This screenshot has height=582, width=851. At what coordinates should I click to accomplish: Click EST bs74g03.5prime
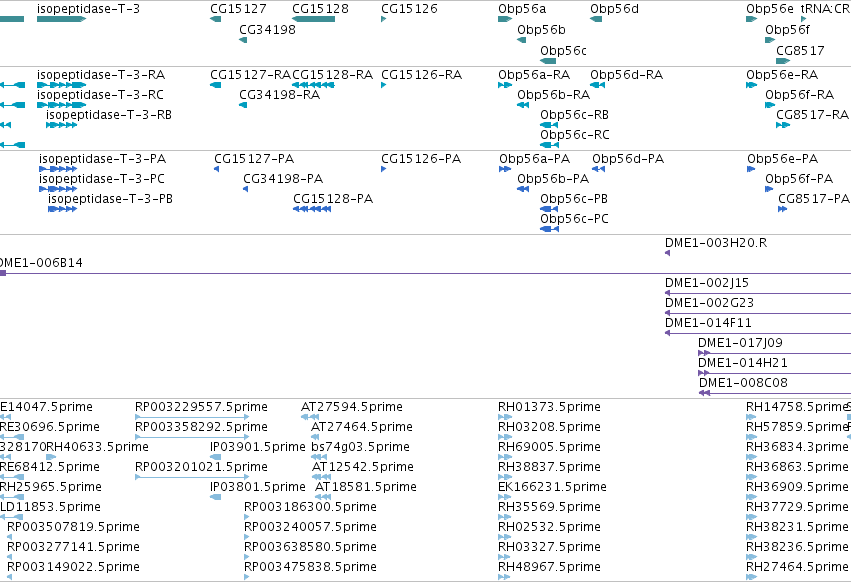[x=360, y=447]
